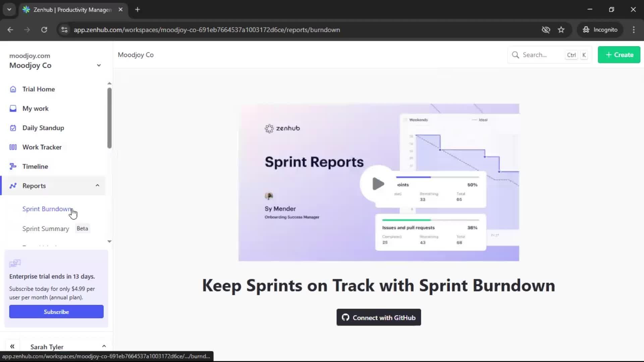This screenshot has width=644, height=362.
Task: Collapse the Reports section
Action: click(97, 185)
